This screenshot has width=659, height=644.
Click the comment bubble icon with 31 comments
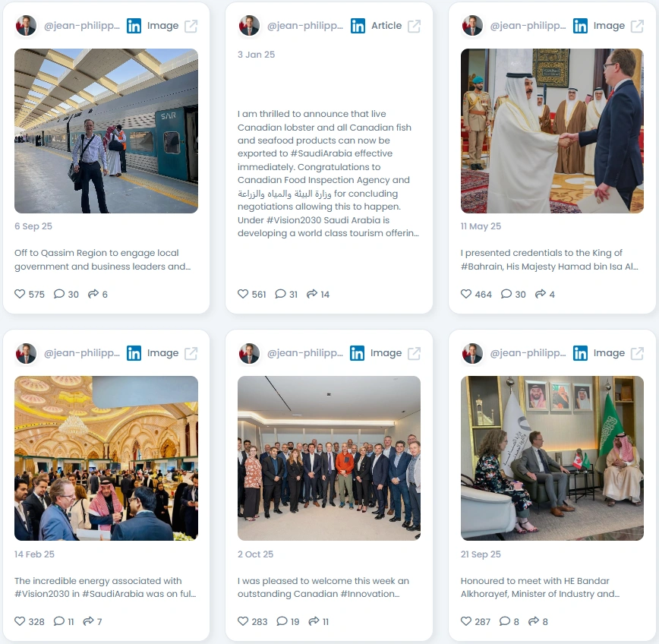click(280, 294)
